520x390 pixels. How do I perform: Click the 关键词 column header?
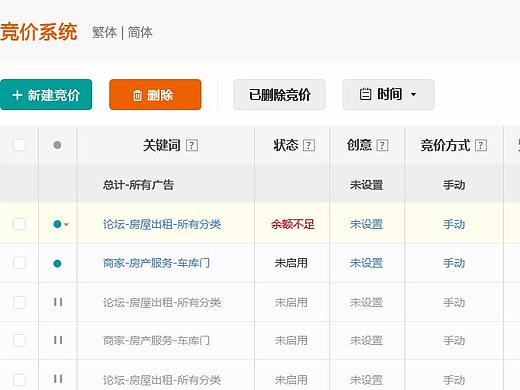[x=162, y=145]
